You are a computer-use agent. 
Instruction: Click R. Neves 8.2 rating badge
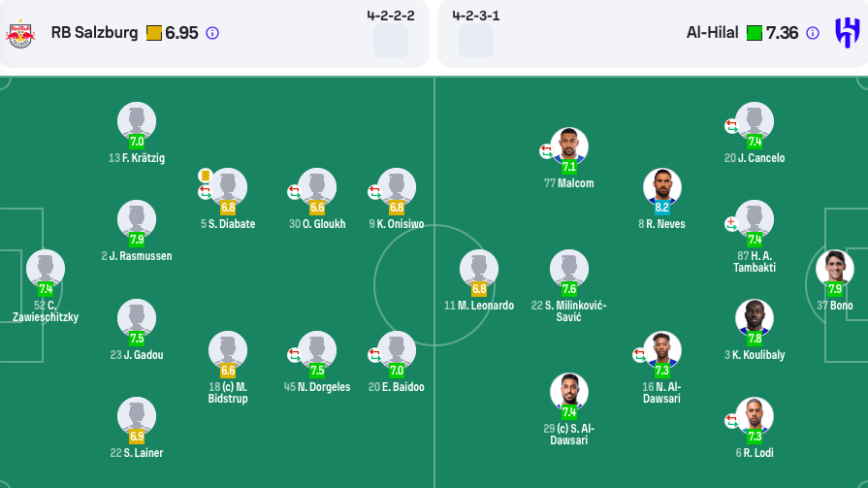(662, 207)
